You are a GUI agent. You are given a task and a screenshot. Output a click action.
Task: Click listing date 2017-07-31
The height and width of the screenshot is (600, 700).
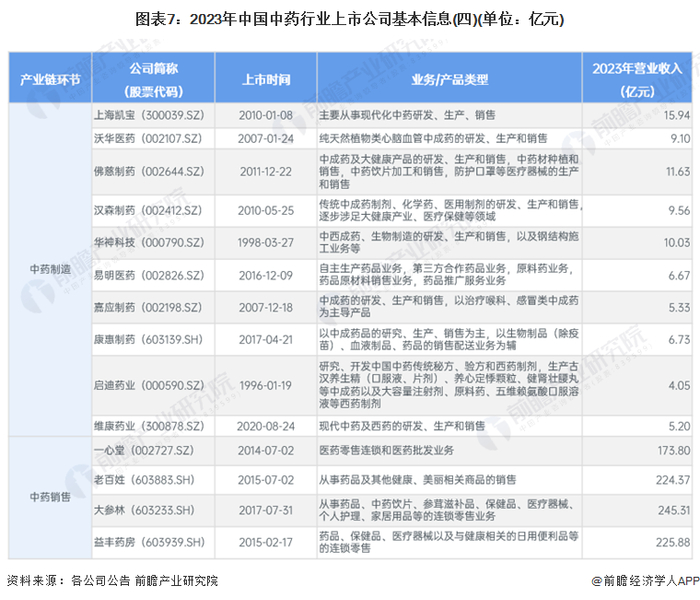266,510
